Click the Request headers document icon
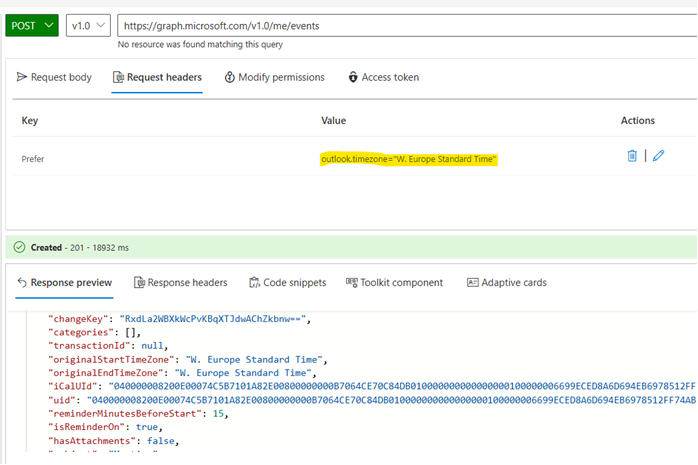 118,77
